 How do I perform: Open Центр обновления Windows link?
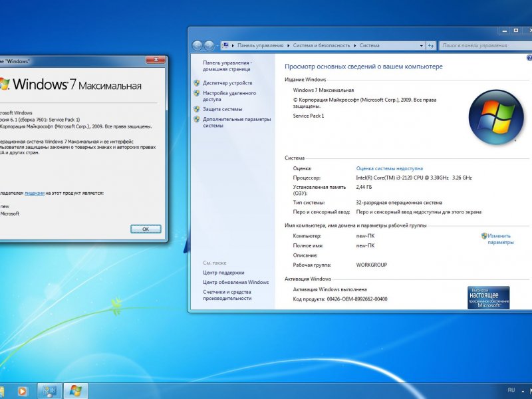coord(236,282)
